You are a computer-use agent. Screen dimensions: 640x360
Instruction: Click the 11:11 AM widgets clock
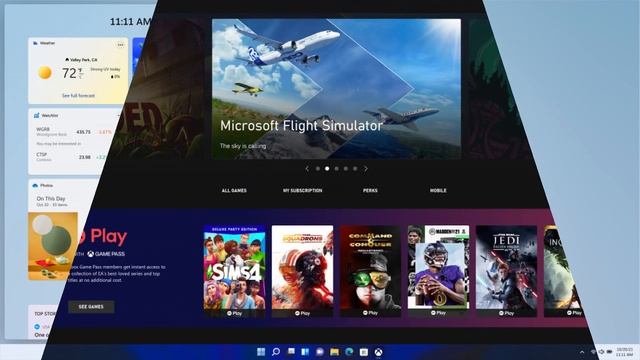[x=130, y=22]
